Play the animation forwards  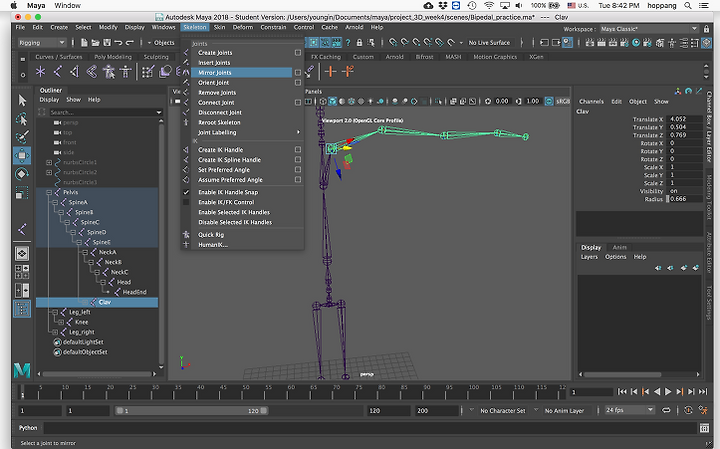pos(668,392)
